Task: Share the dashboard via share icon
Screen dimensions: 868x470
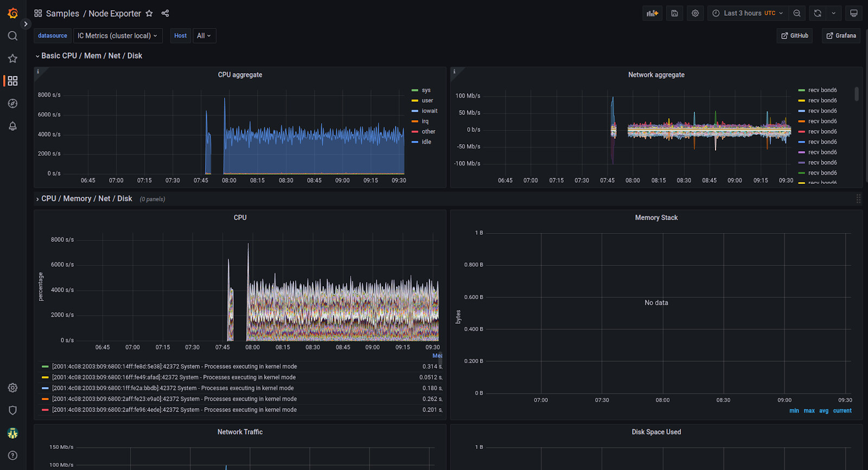Action: (165, 13)
